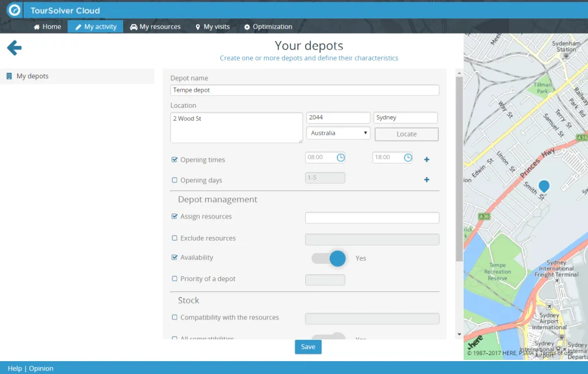Open the Assign resources selection field
This screenshot has width=588, height=374.
point(372,218)
